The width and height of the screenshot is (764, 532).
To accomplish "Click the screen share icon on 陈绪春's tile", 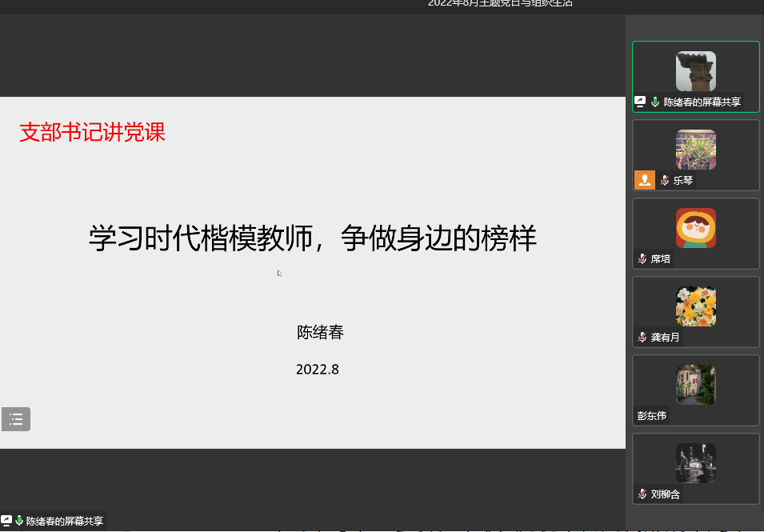I will click(x=640, y=102).
